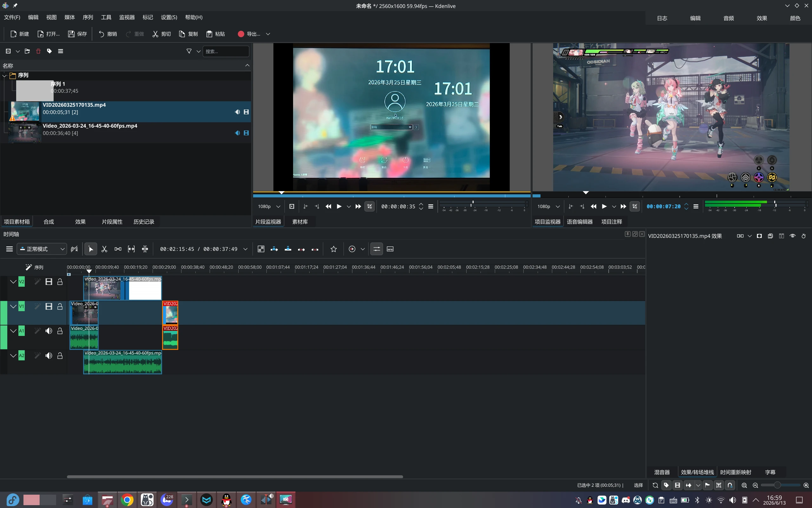Open the timeline hamburger menu

pyautogui.click(x=10, y=249)
